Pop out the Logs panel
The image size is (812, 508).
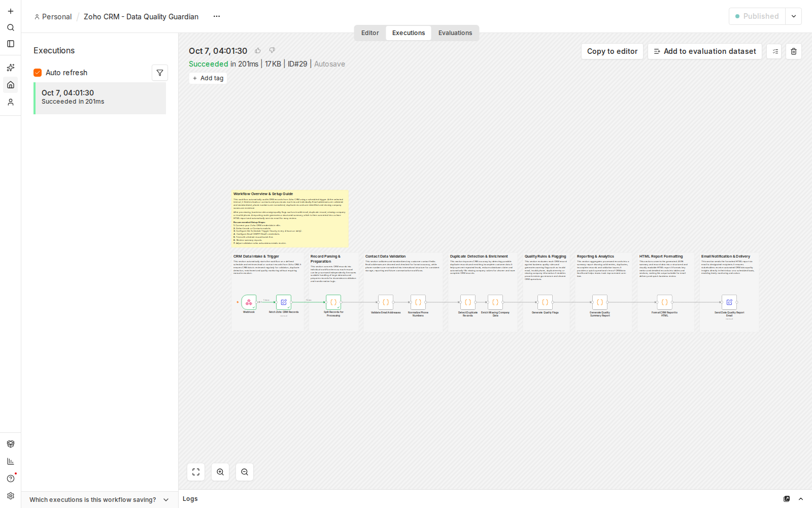point(787,499)
